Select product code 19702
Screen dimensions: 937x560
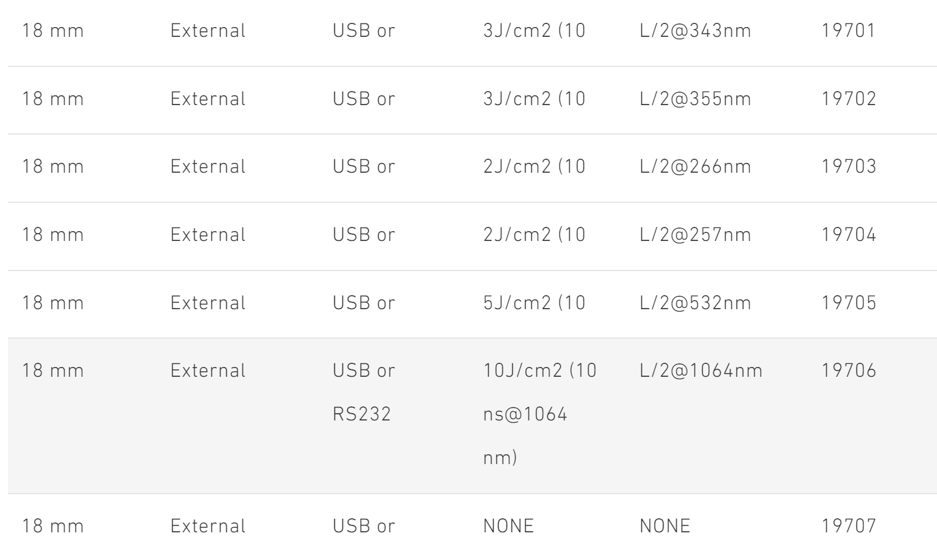click(849, 99)
